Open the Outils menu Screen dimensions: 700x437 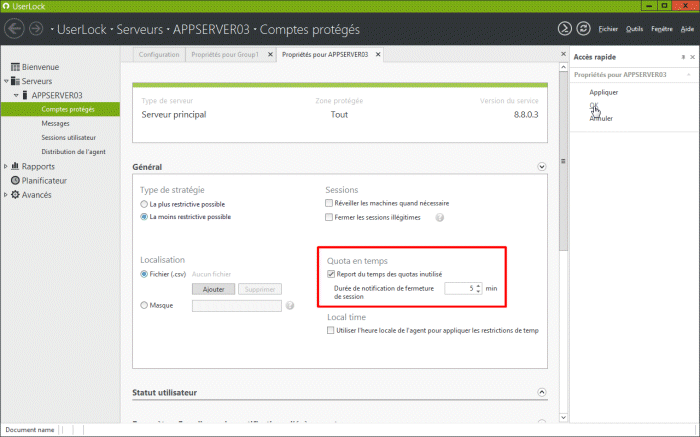point(634,29)
